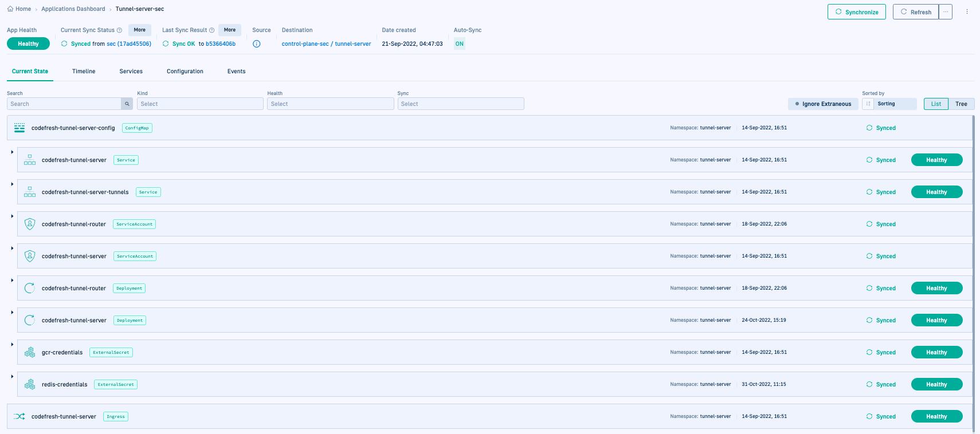Expand the redis-credentials ExternalSecret row
The width and height of the screenshot is (980, 434).
[12, 377]
